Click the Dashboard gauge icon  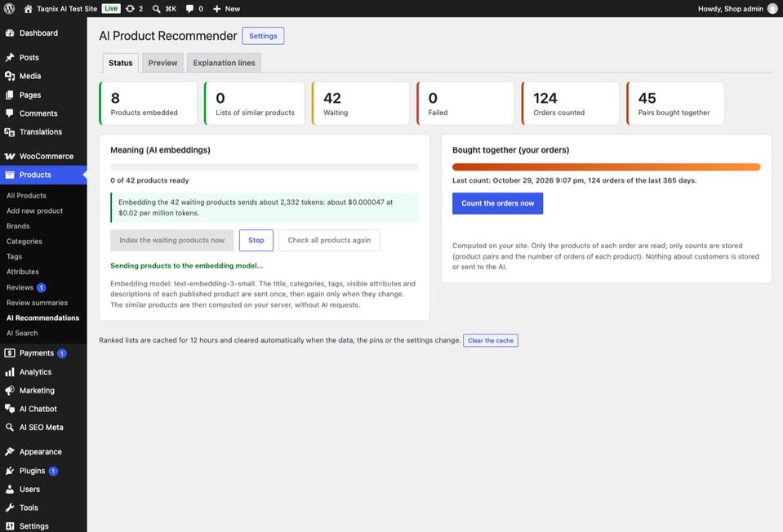(x=10, y=33)
